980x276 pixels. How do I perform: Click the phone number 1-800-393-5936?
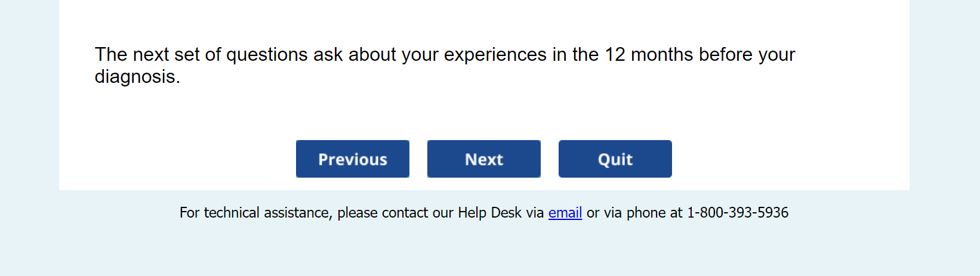738,213
